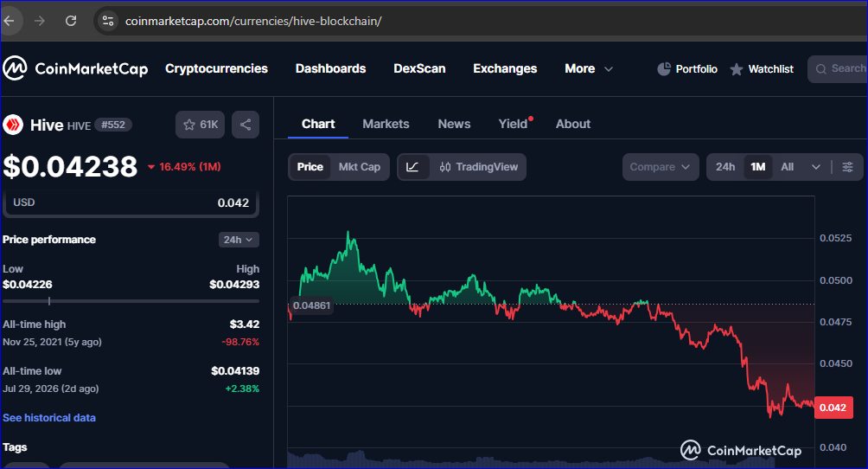Image resolution: width=868 pixels, height=469 pixels.
Task: Switch to the Markets tab
Action: pyautogui.click(x=386, y=124)
